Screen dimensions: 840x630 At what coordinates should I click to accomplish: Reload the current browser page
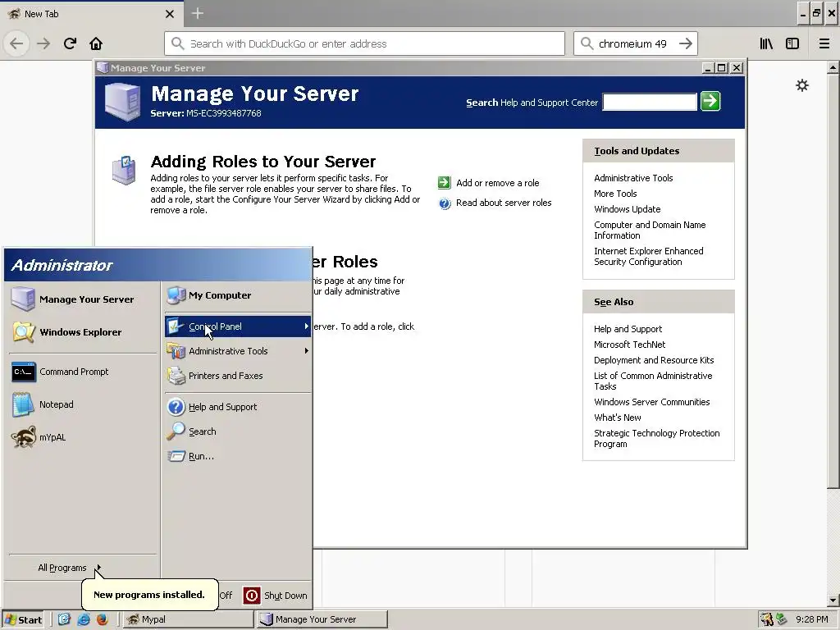[x=70, y=43]
